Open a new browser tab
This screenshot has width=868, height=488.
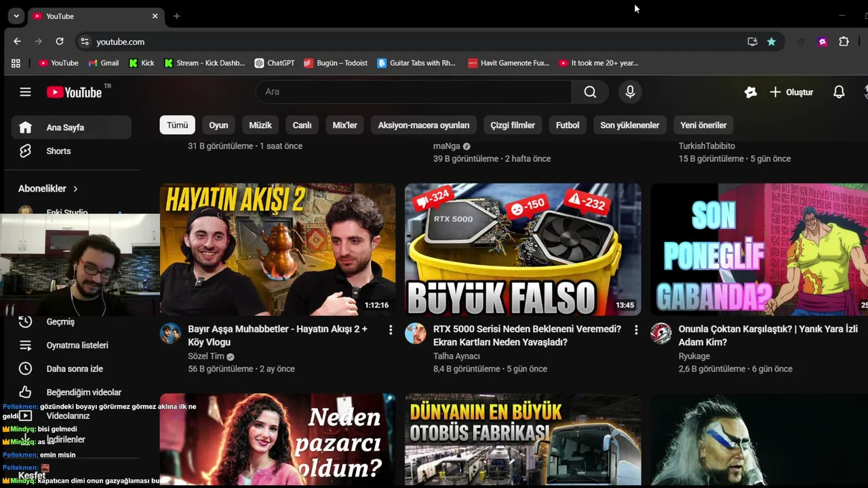click(x=176, y=16)
